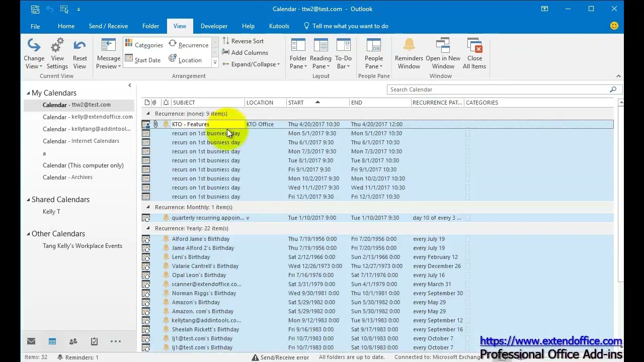Open the To-Do Bar menu
The height and width of the screenshot is (362, 644).
344,54
